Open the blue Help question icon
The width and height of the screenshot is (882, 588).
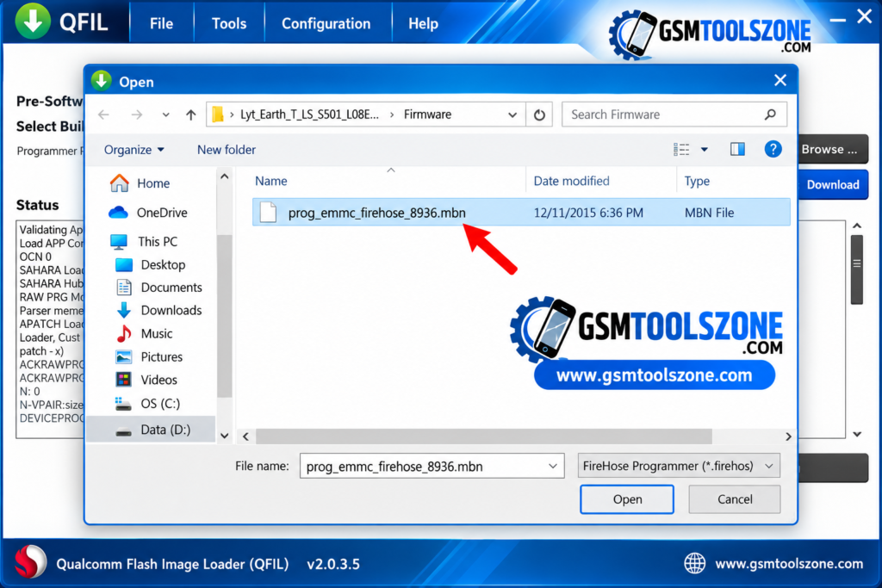pos(773,149)
